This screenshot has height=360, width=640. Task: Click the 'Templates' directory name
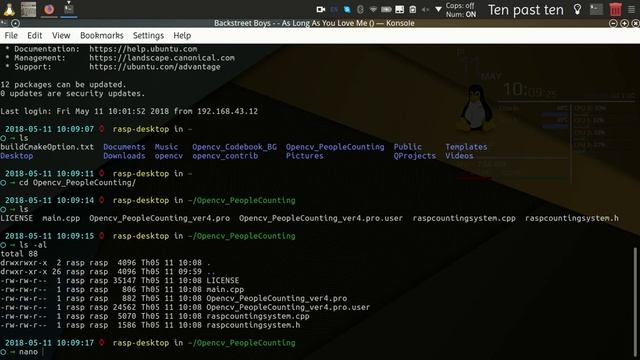pos(466,147)
